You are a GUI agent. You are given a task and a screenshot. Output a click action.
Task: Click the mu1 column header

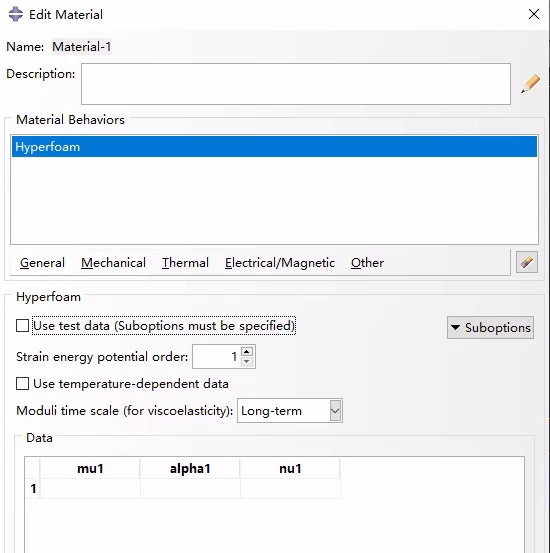click(x=90, y=468)
